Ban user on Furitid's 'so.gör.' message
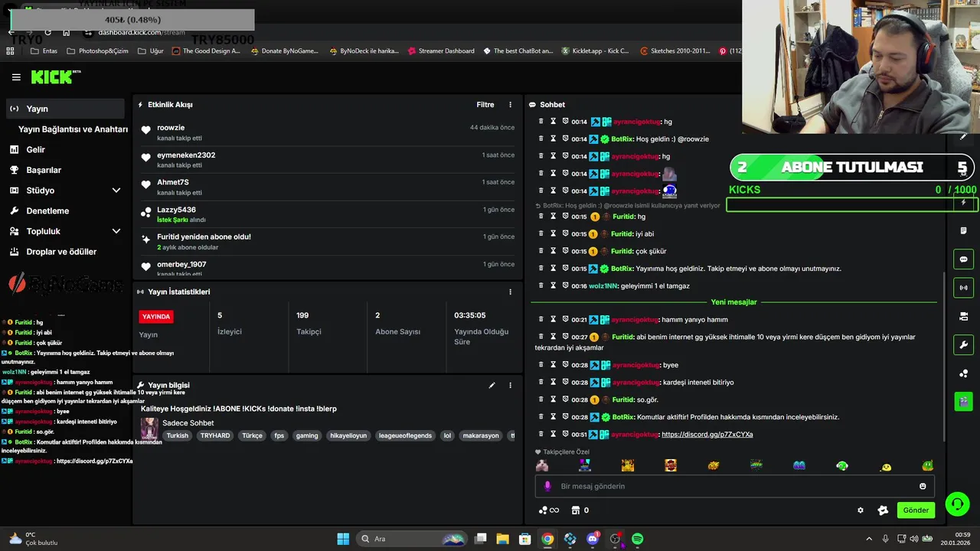This screenshot has height=551, width=980. (565, 399)
